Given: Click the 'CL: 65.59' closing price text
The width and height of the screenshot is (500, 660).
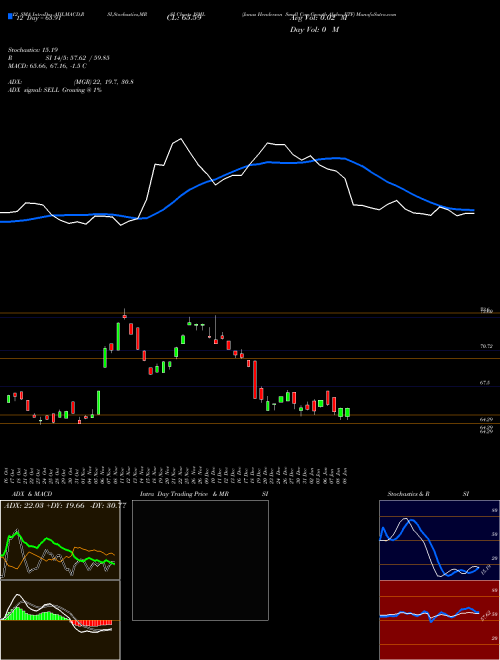Looking at the screenshot, I should 184,19.
